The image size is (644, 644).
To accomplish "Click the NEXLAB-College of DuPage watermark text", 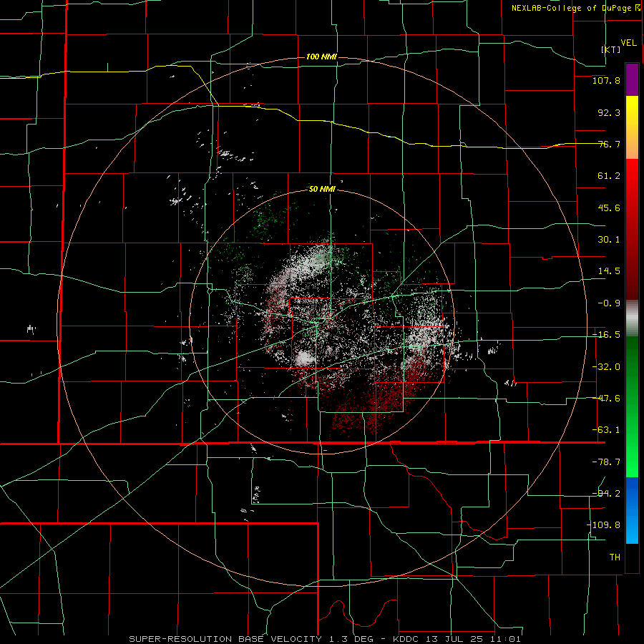I will tap(575, 8).
